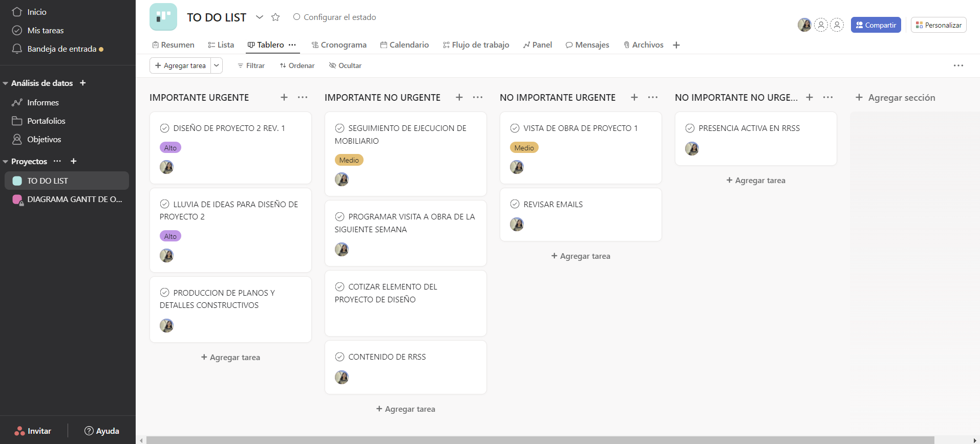Click Filtrar in the toolbar
980x444 pixels.
251,65
